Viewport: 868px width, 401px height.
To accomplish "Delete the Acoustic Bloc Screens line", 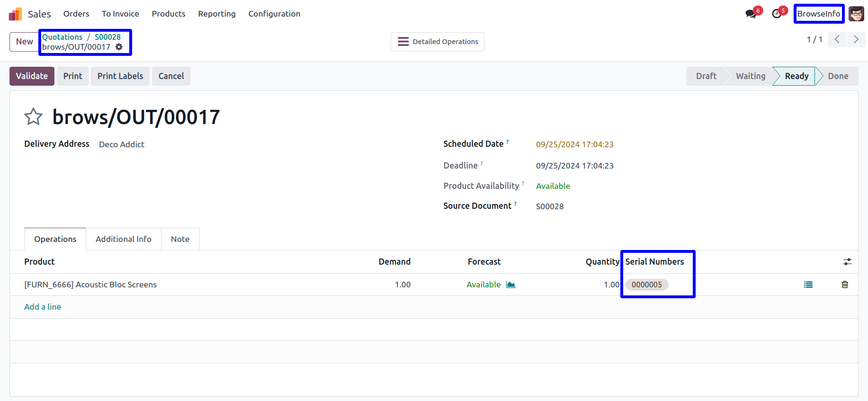I will pos(845,285).
